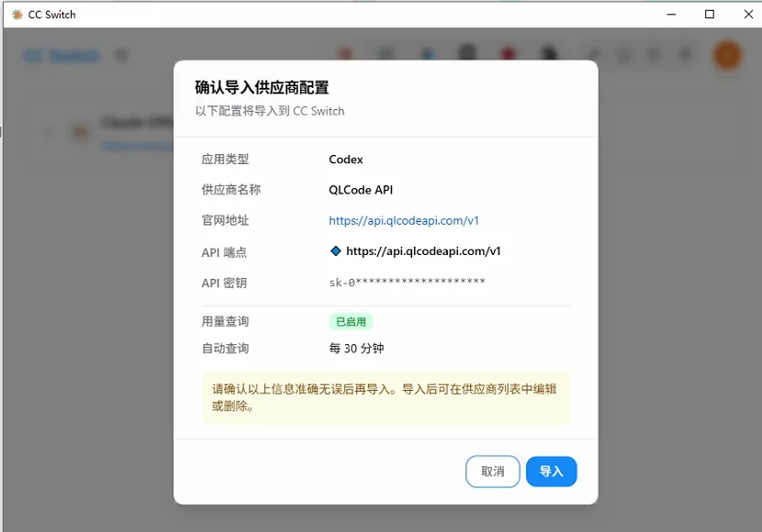This screenshot has width=762, height=532.
Task: Click the yellow confirmation notice text
Action: tap(386, 397)
